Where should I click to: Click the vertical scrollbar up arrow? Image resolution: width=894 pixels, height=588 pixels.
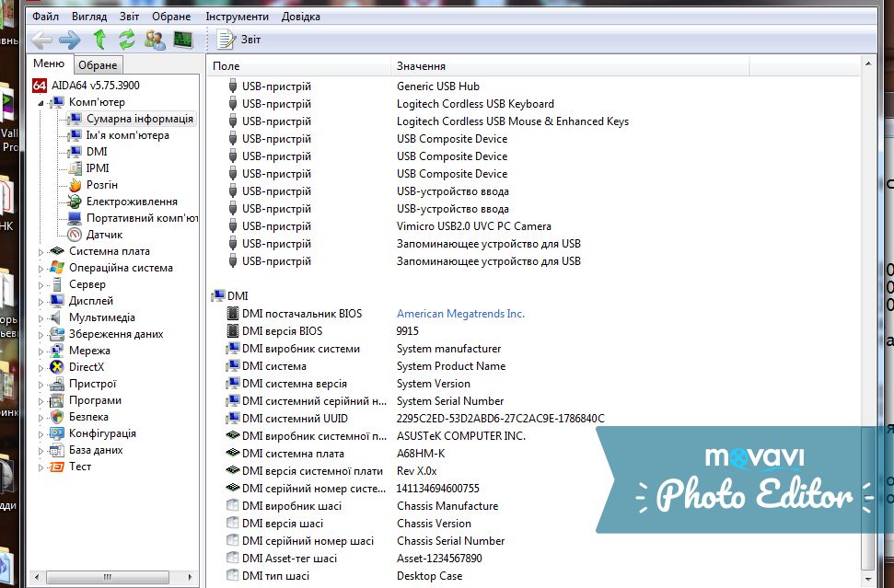[x=868, y=63]
